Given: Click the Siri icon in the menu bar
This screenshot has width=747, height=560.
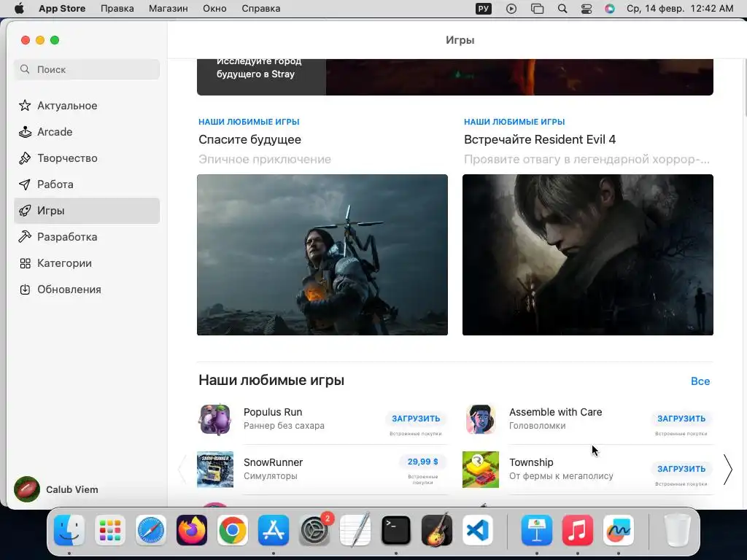Looking at the screenshot, I should point(610,9).
